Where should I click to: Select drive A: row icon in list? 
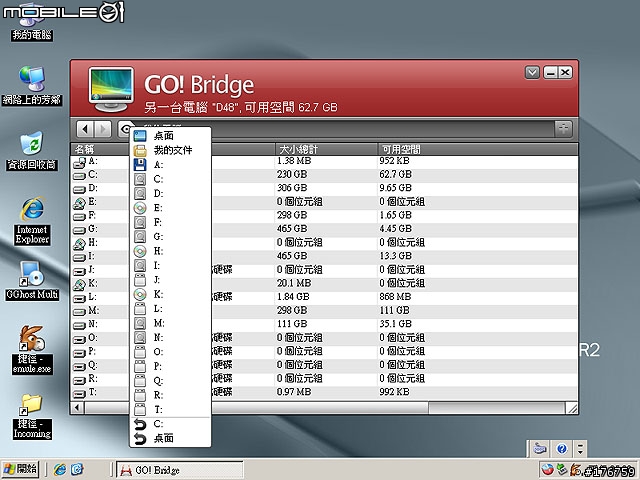(x=79, y=162)
